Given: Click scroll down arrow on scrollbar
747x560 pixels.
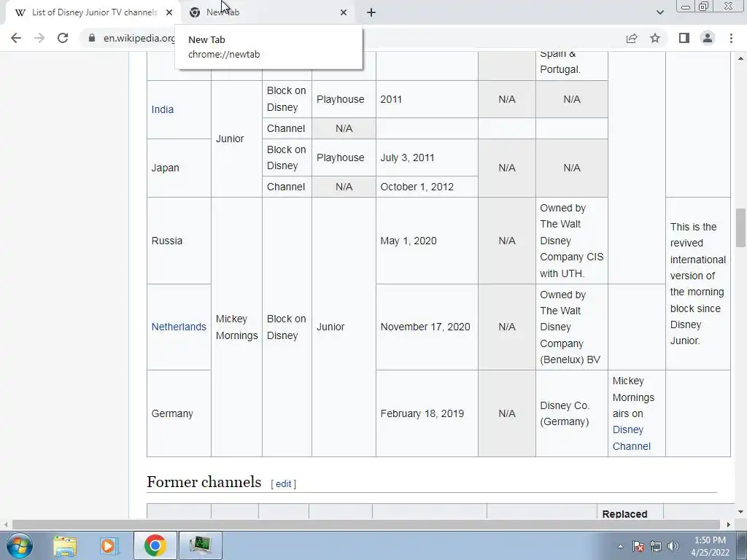Looking at the screenshot, I should pos(740,513).
